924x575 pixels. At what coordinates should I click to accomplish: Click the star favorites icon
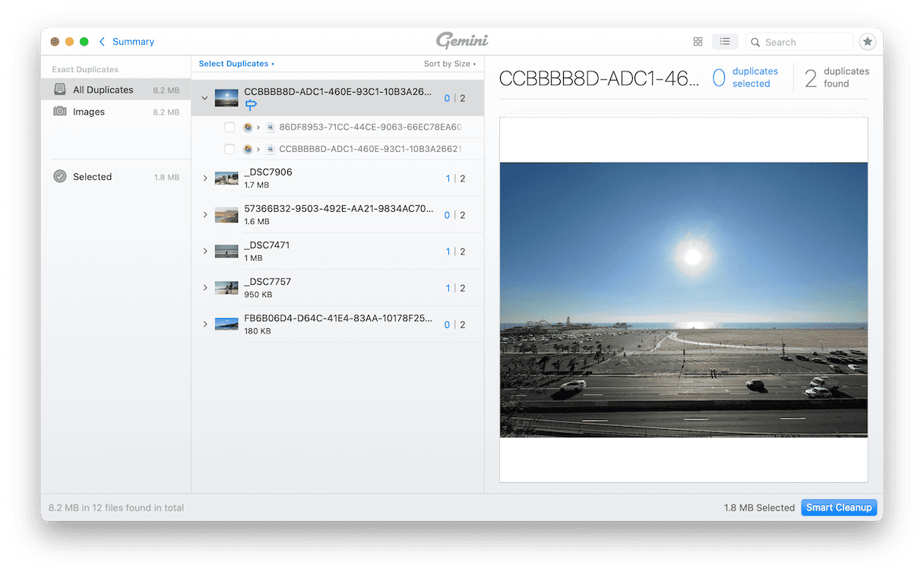[x=867, y=42]
